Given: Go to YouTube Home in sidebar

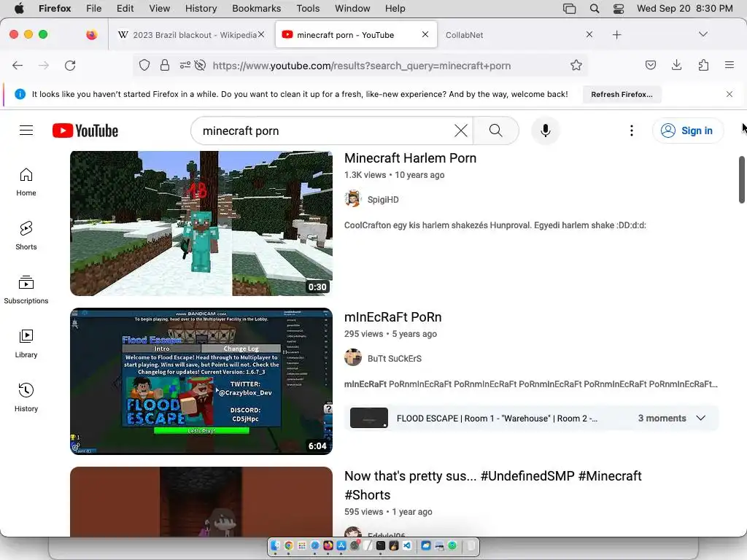Looking at the screenshot, I should (26, 182).
